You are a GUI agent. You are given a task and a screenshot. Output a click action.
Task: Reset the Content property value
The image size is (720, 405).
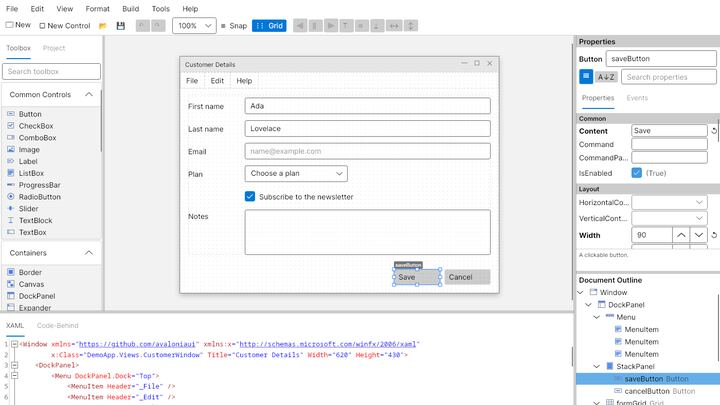714,131
